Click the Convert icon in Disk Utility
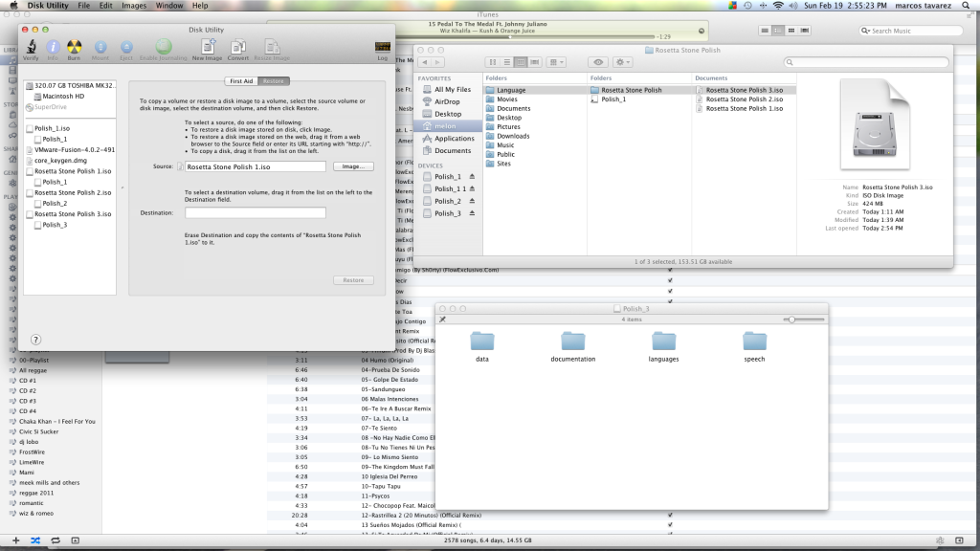980x551 pixels. coord(238,47)
